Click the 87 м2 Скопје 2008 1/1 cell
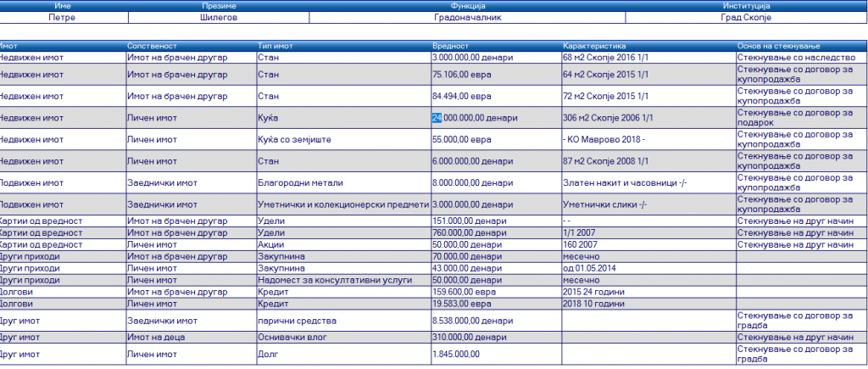Viewport: 868px width, 369px height. (x=648, y=161)
